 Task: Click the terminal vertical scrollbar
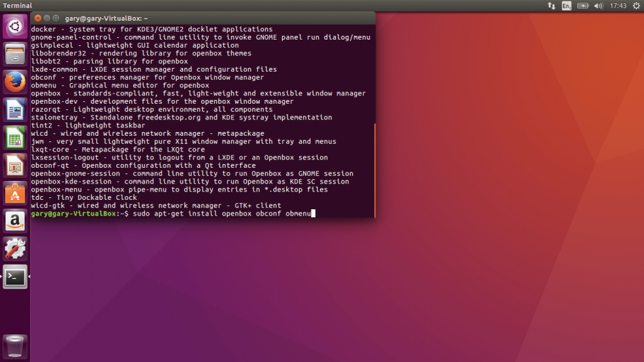coord(375,170)
